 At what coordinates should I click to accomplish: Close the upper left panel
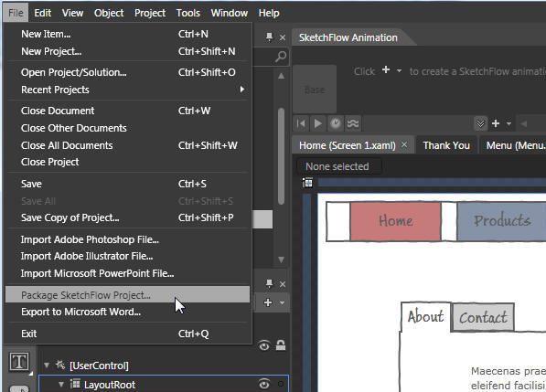pos(283,37)
